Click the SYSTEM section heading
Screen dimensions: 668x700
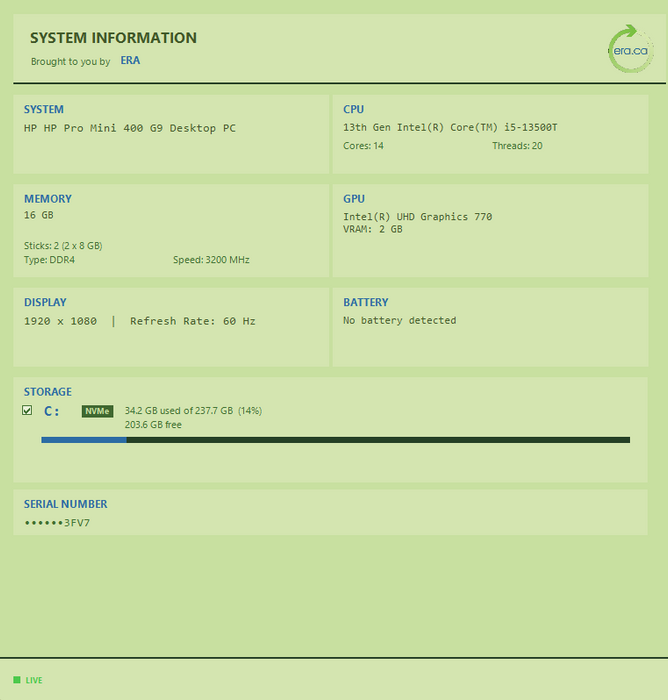tap(44, 109)
